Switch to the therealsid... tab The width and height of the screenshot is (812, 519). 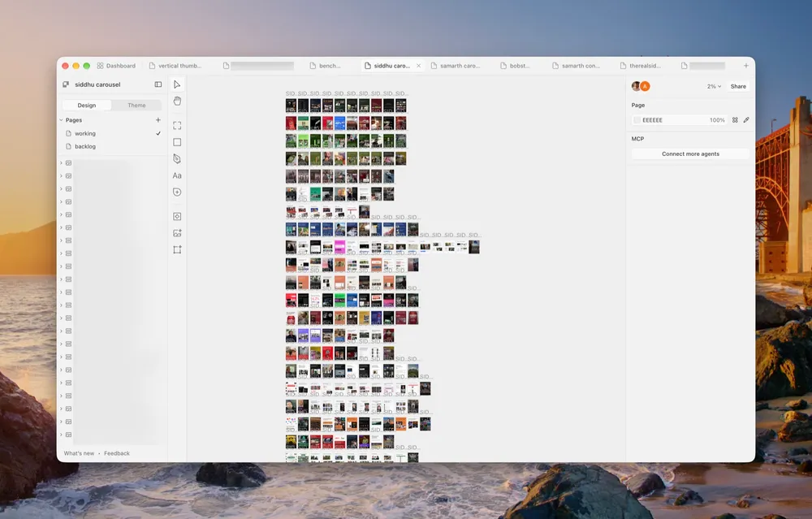click(x=641, y=66)
